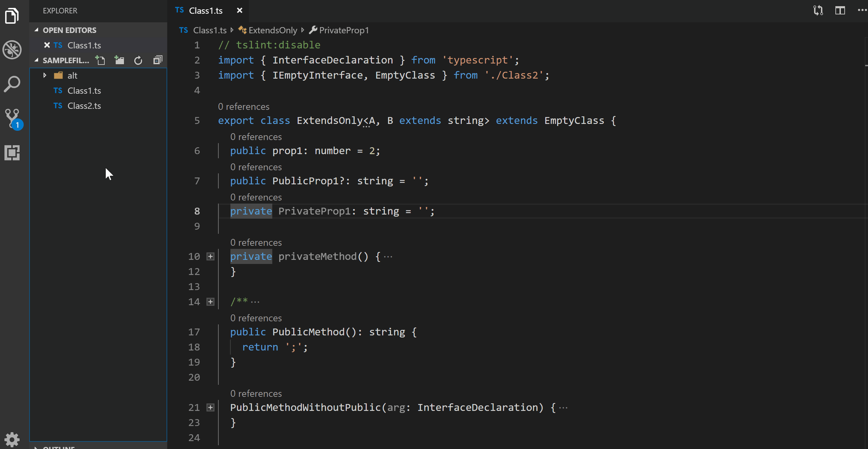Expand the alt folder in explorer
Image resolution: width=868 pixels, height=449 pixels.
tap(45, 75)
